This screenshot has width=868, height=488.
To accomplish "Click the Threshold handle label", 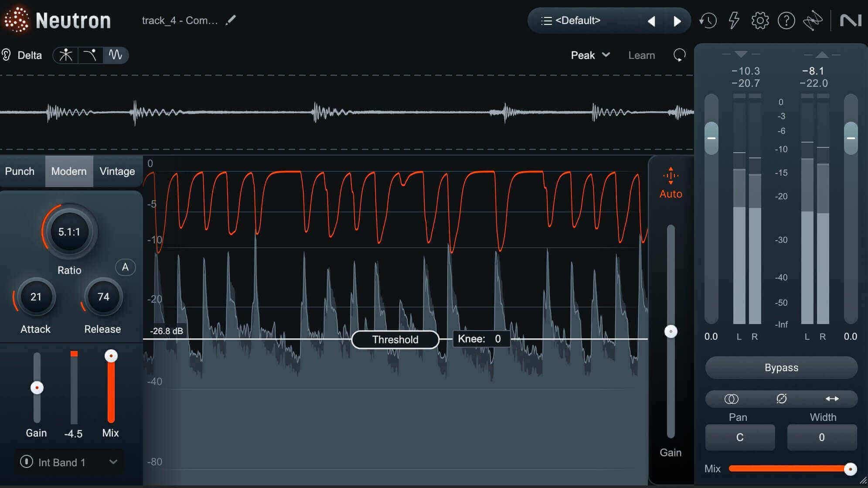I will [395, 339].
